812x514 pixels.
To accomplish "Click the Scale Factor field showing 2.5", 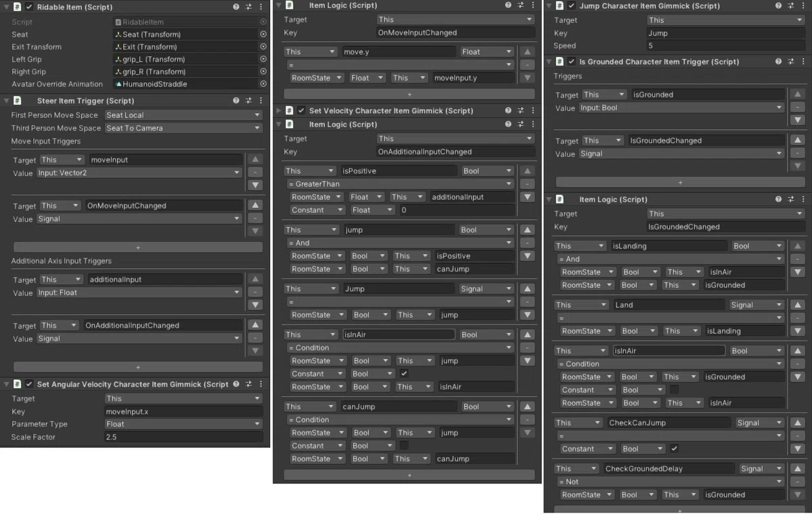I will tap(183, 437).
